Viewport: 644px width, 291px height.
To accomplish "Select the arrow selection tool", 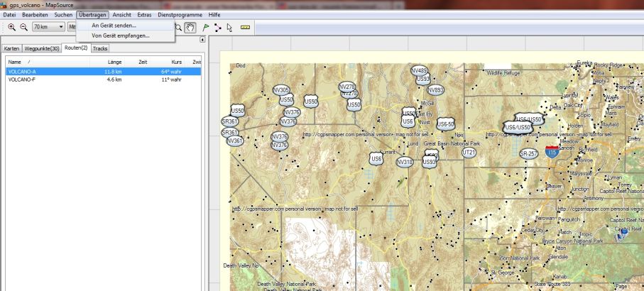I will [229, 28].
